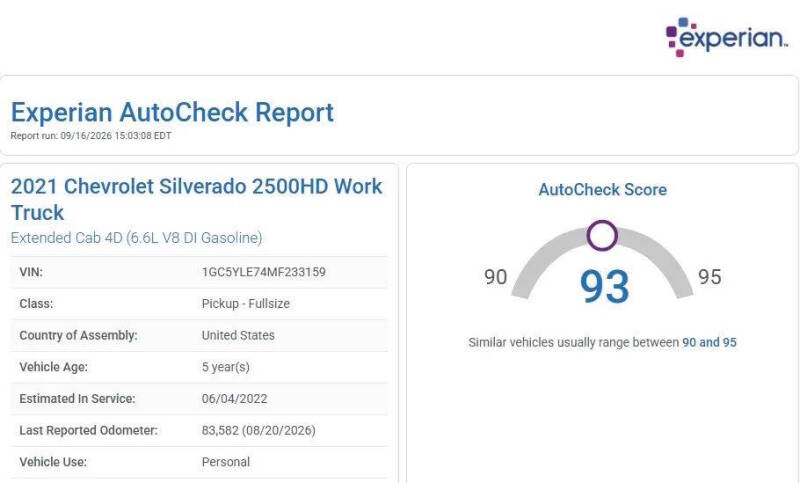Image resolution: width=800 pixels, height=483 pixels.
Task: Click the 06/04/2022 in-service date
Action: click(x=235, y=398)
